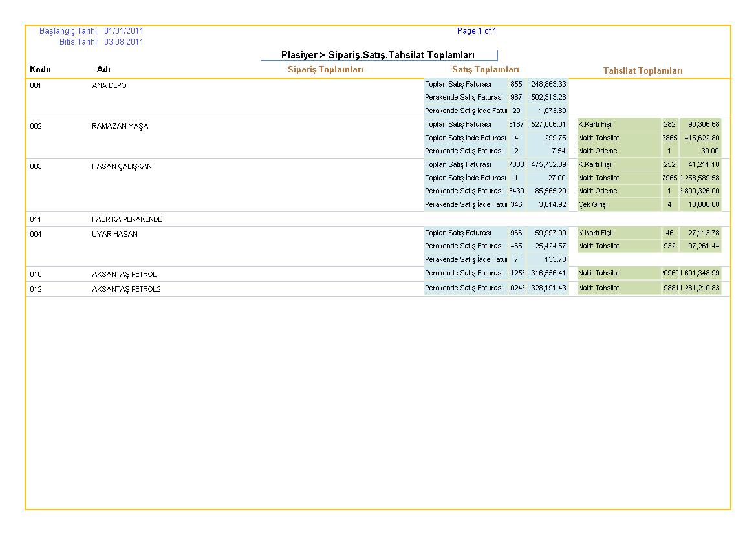Click the "Kodu" column header
This screenshot has height=534, width=756.
click(41, 69)
